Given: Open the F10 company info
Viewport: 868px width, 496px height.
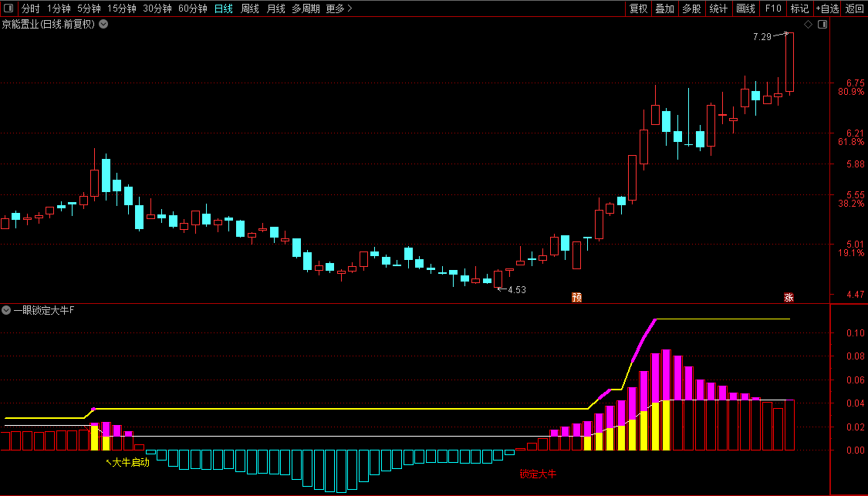Looking at the screenshot, I should pos(773,8).
